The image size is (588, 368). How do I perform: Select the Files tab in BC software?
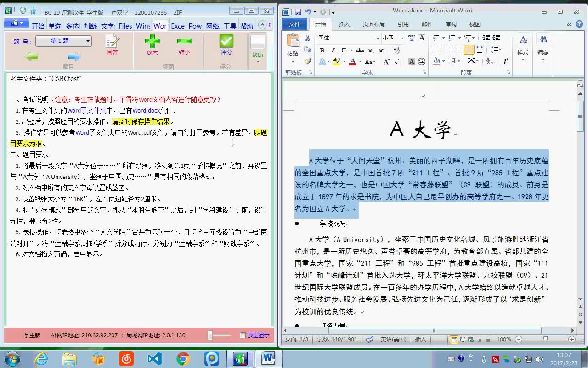(x=125, y=26)
